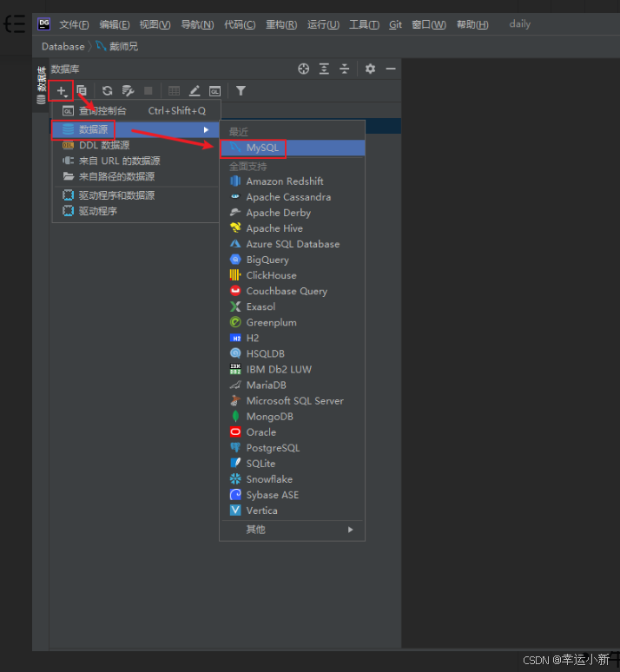
Task: Select 查询控制台 menu entry
Action: [x=136, y=111]
